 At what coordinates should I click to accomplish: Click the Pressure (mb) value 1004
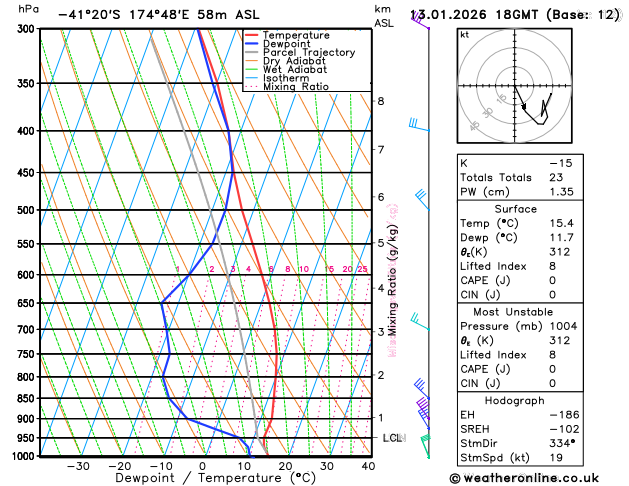563,326
